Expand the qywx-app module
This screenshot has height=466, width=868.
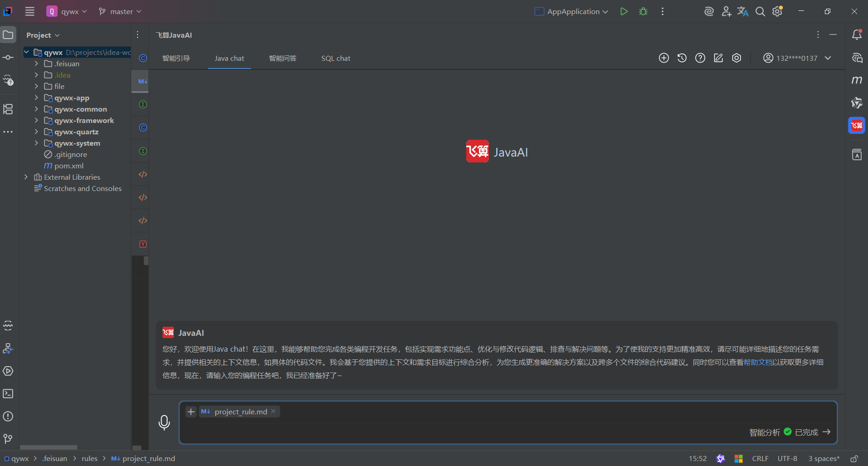click(x=36, y=98)
